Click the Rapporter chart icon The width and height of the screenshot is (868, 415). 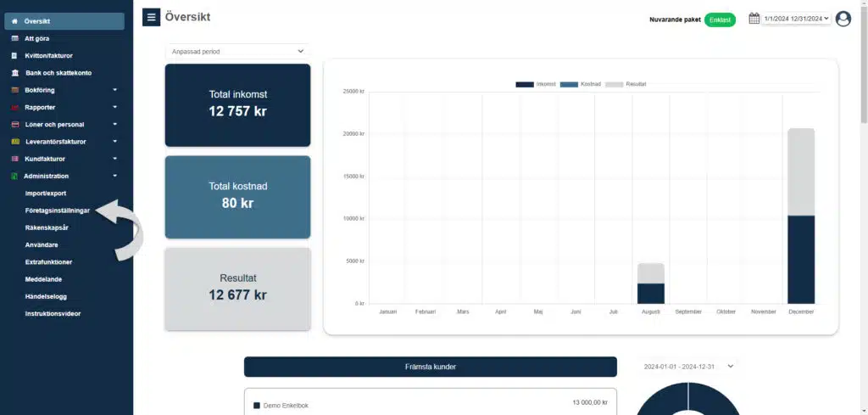pyautogui.click(x=15, y=108)
